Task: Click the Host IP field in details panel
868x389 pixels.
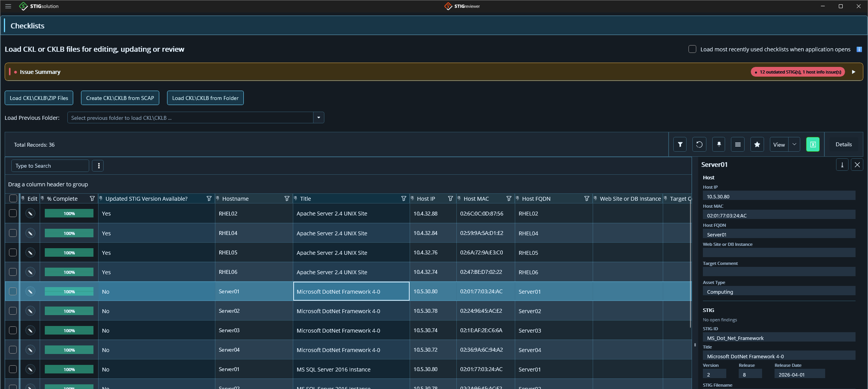Action: click(x=779, y=196)
